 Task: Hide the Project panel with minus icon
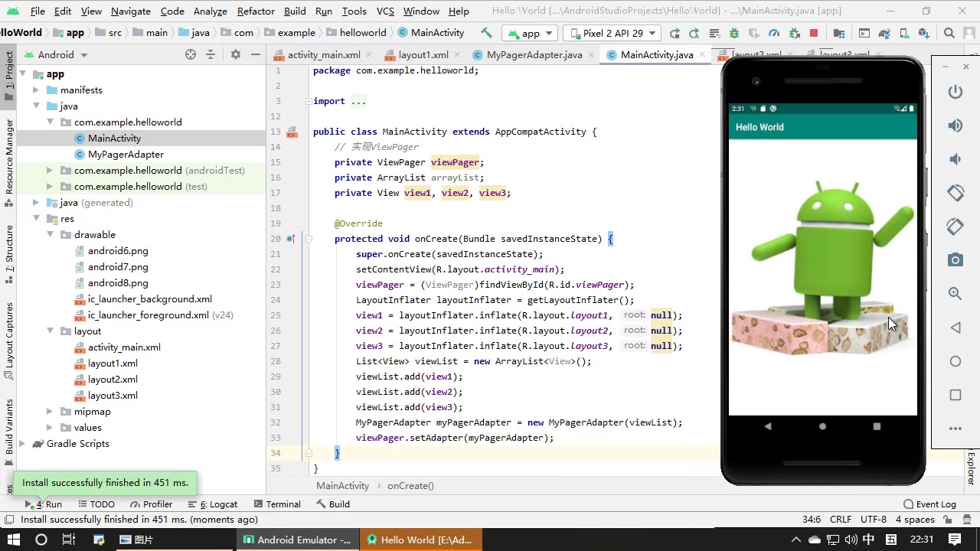pos(256,54)
